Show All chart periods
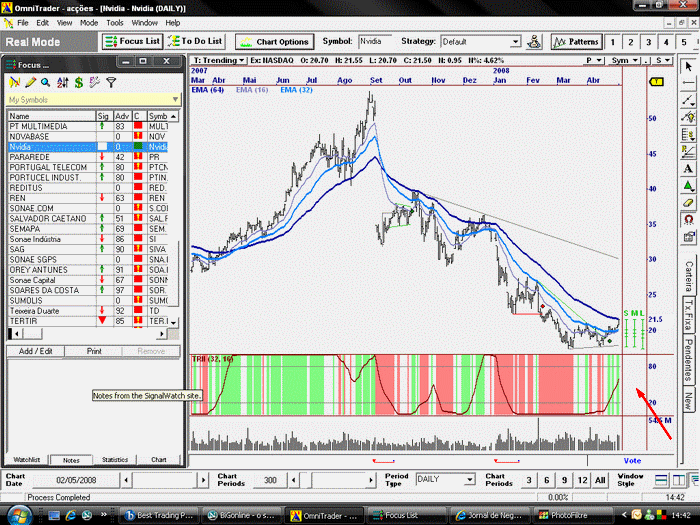This screenshot has height=525, width=700. (600, 480)
